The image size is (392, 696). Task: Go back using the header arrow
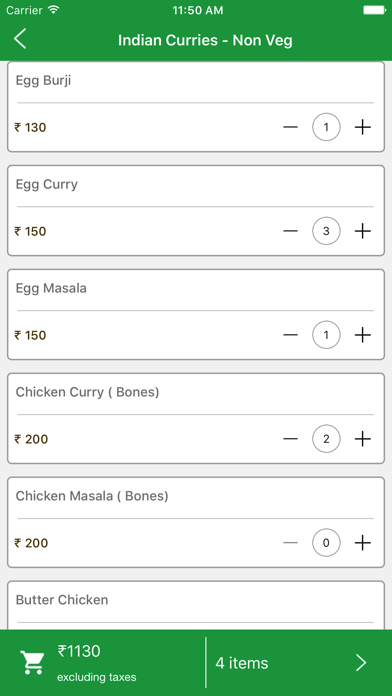click(20, 40)
